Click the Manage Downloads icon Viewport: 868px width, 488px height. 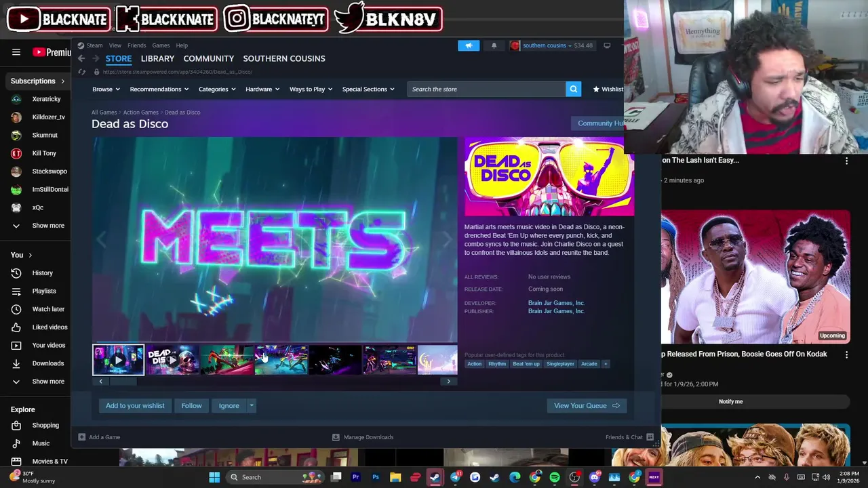[336, 437]
